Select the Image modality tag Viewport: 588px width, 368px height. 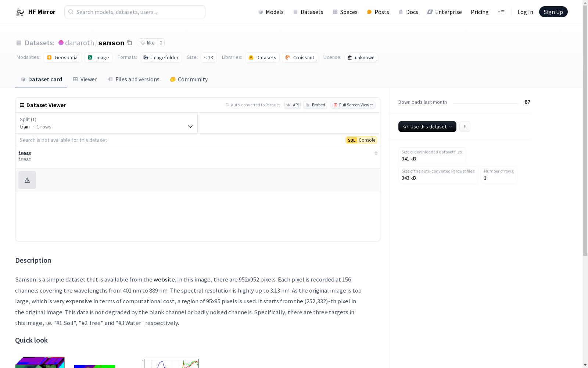click(x=98, y=57)
